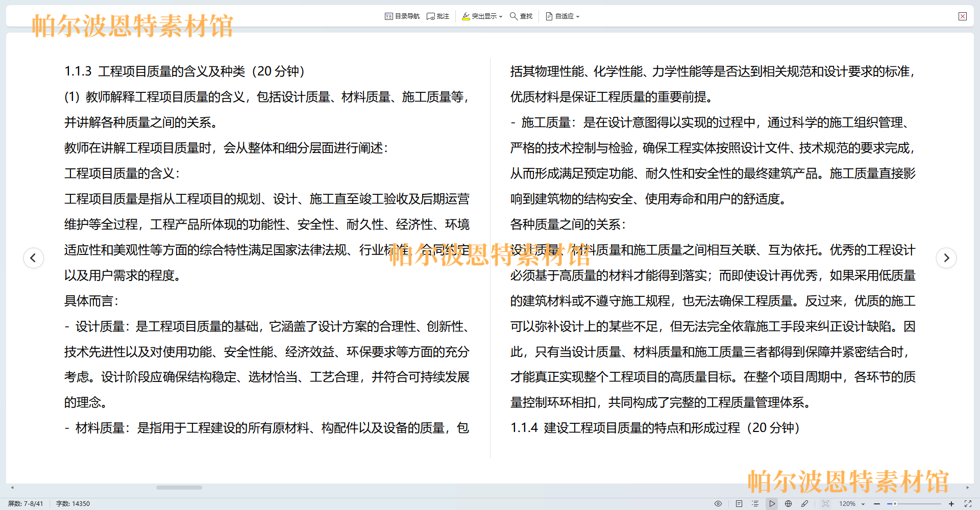Screen dimensions: 980x510
Task: Expand the 突出显示 dropdown arrow
Action: (x=501, y=16)
